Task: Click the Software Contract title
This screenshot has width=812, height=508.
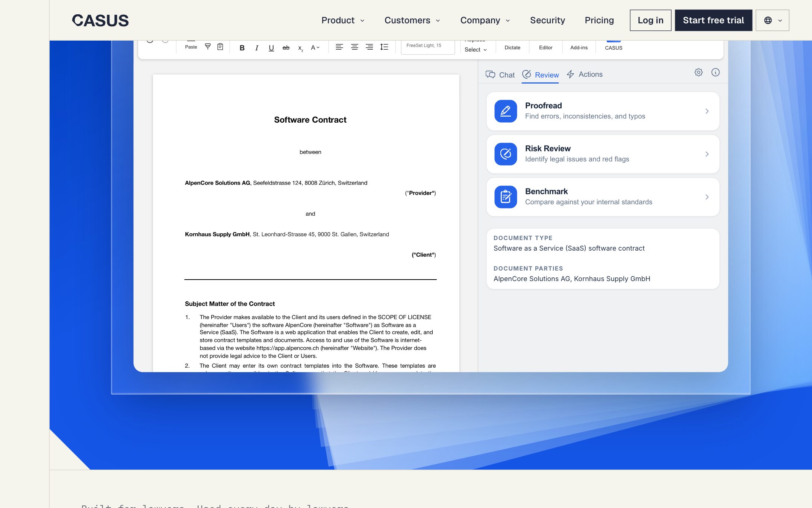Action: [x=310, y=120]
